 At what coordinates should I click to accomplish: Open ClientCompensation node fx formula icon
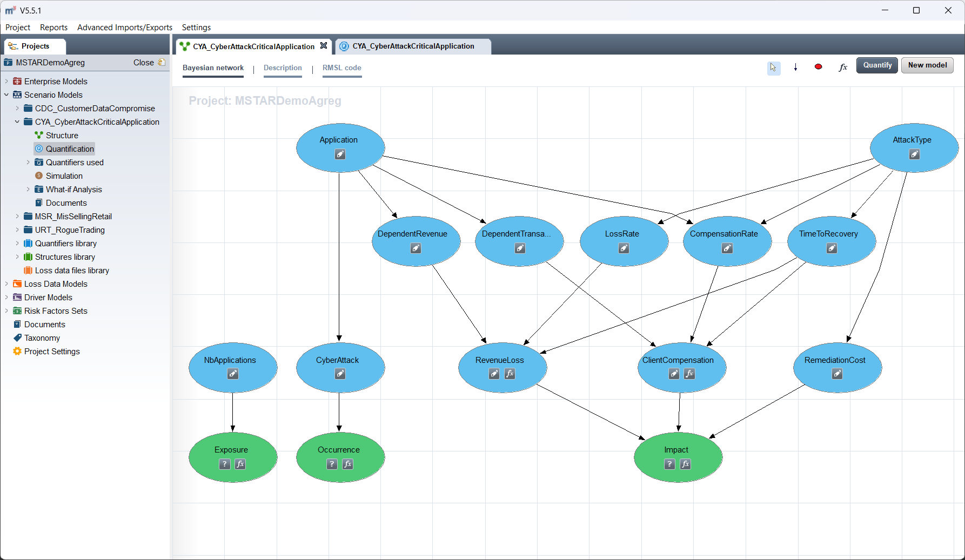pos(689,374)
